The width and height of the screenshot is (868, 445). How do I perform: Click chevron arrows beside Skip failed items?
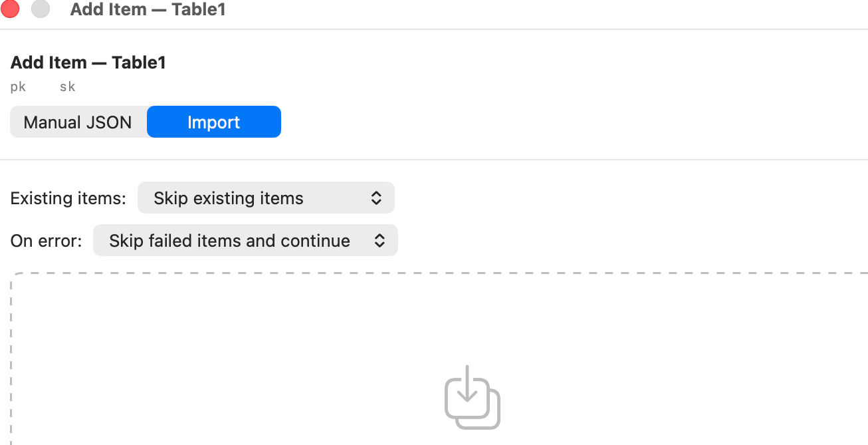click(x=380, y=241)
